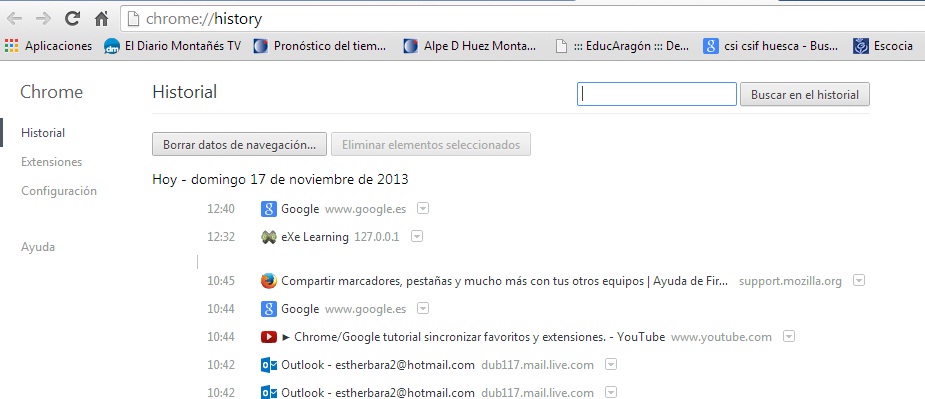
Task: Click eXe Learning favicon at 12:32
Action: [268, 237]
